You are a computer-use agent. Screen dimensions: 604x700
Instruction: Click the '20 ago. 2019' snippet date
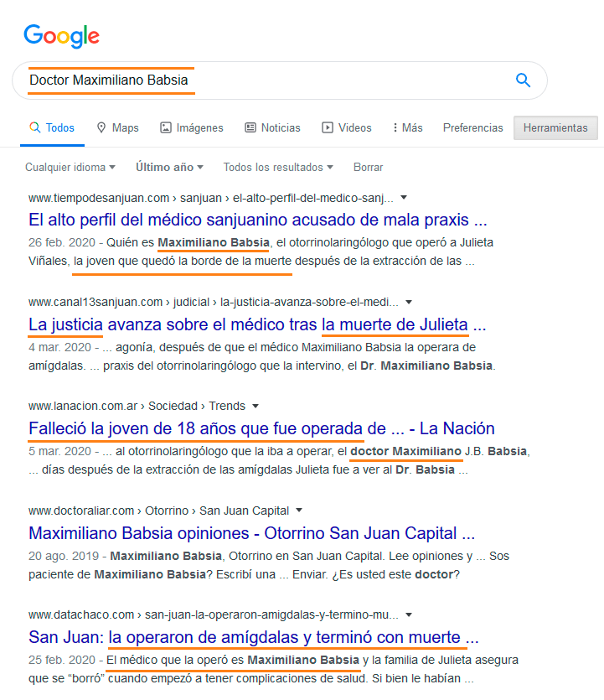tap(64, 556)
